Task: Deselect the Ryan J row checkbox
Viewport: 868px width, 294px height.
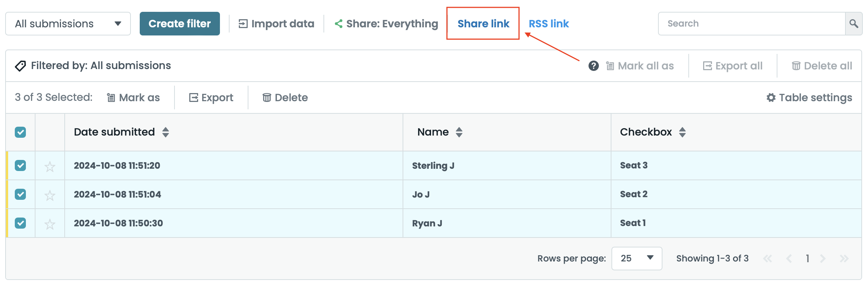Action: 20,223
